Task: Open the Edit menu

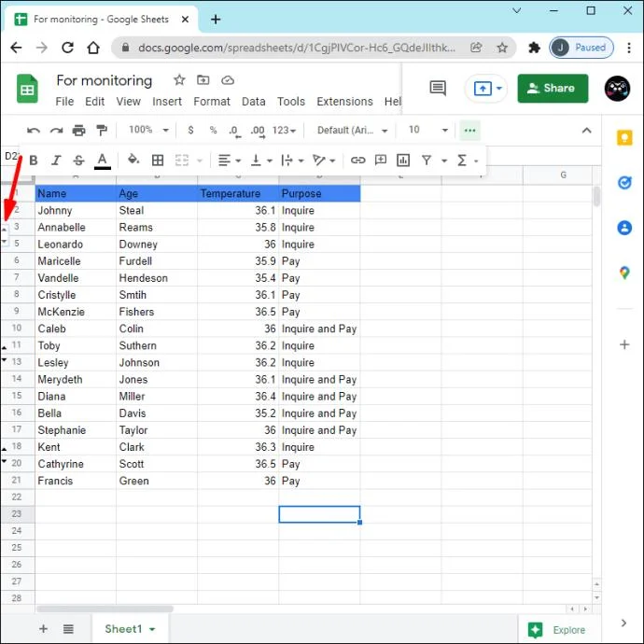Action: coord(94,102)
